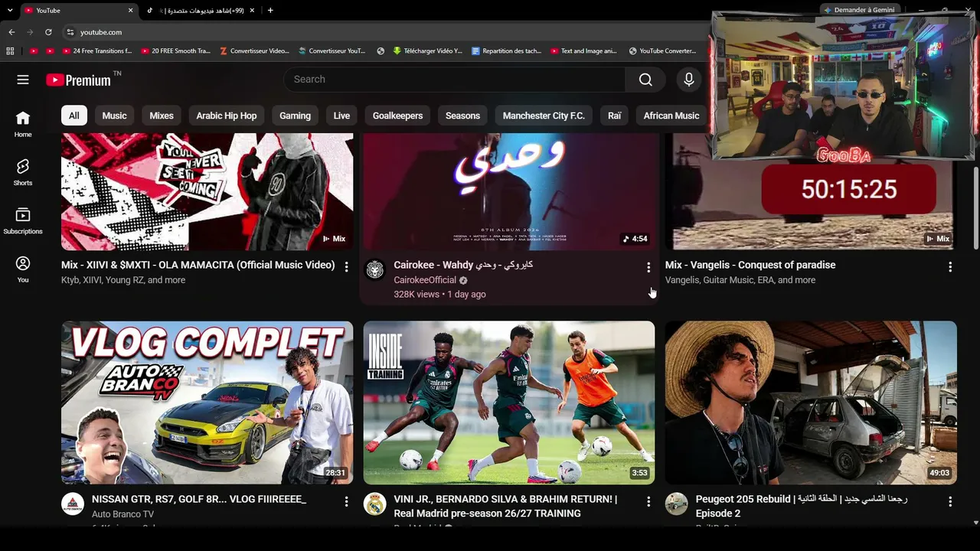The width and height of the screenshot is (980, 551).
Task: Open Subscriptions in the sidebar
Action: point(23,220)
